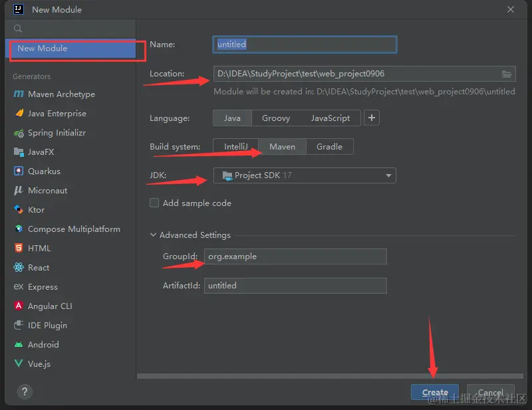
Task: Click the IntelliJ logo in title bar
Action: [x=19, y=9]
